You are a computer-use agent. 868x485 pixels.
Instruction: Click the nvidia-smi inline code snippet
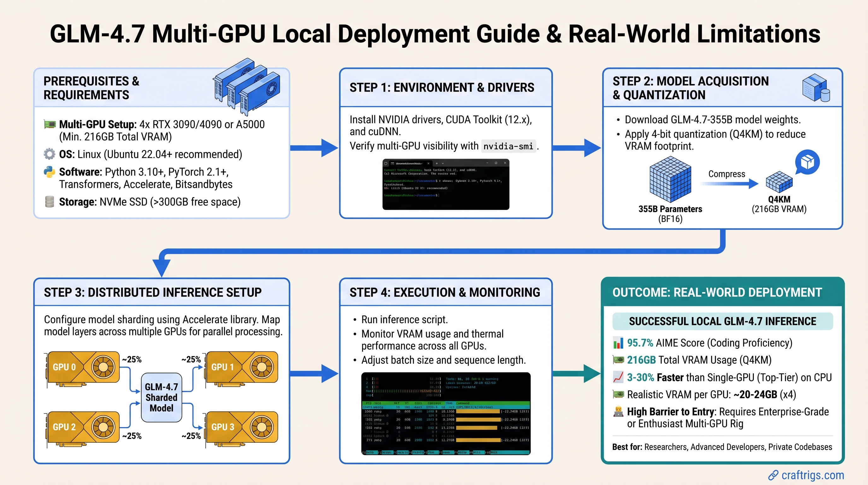(x=508, y=147)
